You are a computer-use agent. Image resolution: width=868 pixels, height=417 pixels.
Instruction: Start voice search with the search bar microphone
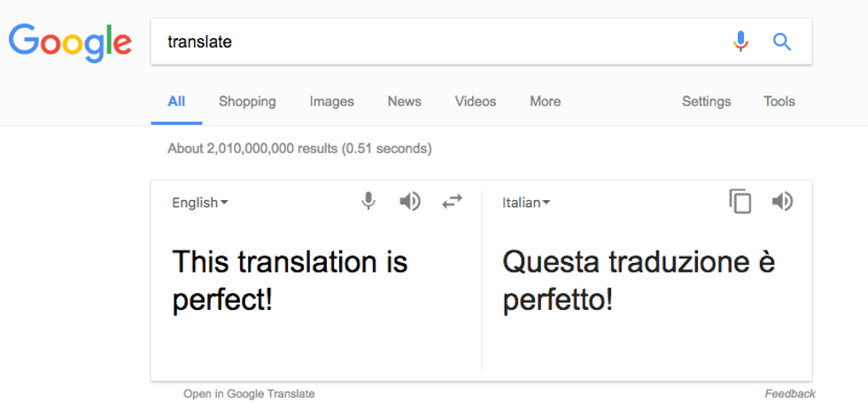point(740,42)
